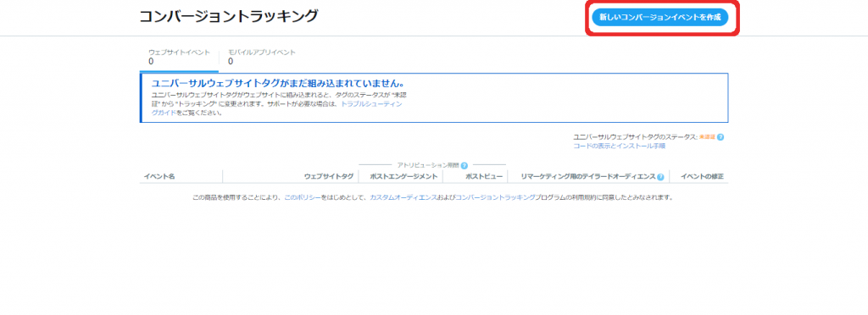Switch to the ウェブサイトイベント tab

click(x=179, y=57)
